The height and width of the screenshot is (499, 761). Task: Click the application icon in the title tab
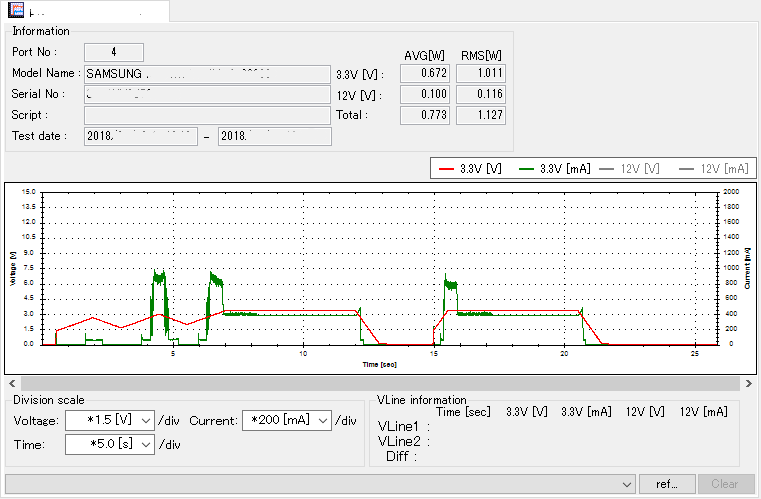click(16, 11)
